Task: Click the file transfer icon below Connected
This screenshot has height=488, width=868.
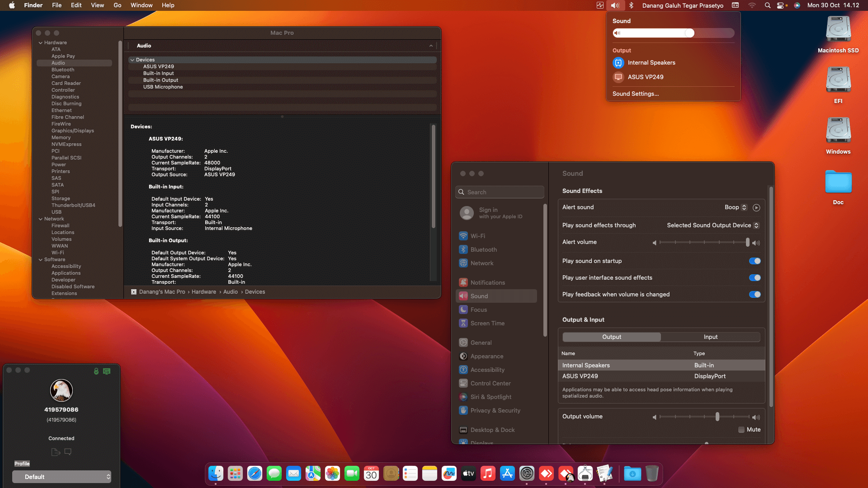Action: click(x=56, y=452)
